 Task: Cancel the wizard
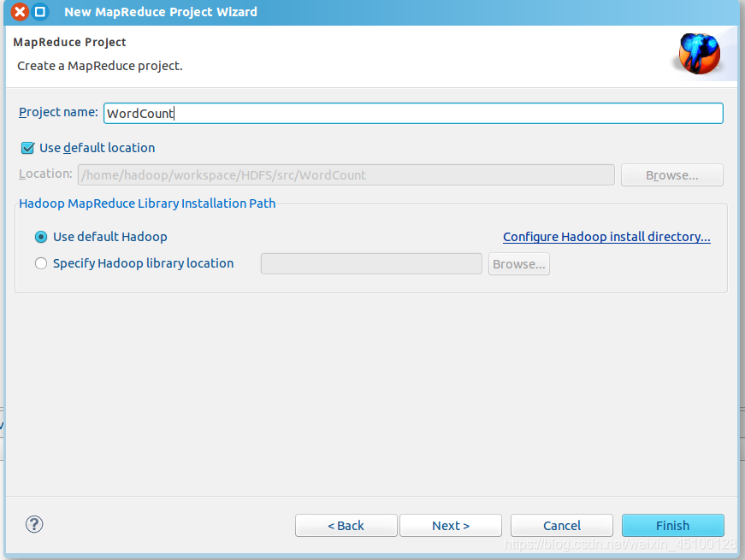click(562, 525)
